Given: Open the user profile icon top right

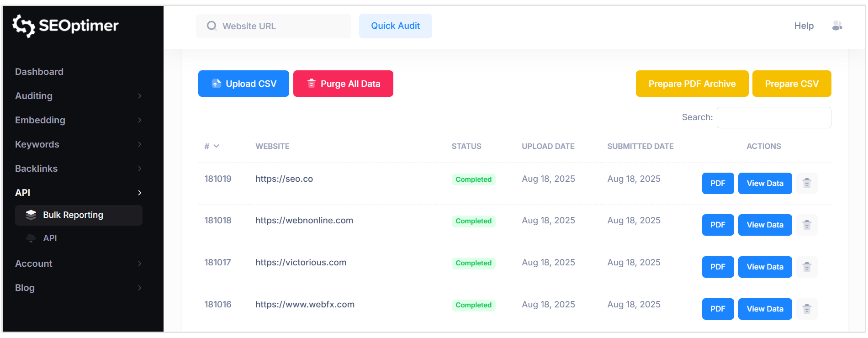Looking at the screenshot, I should pos(837,26).
